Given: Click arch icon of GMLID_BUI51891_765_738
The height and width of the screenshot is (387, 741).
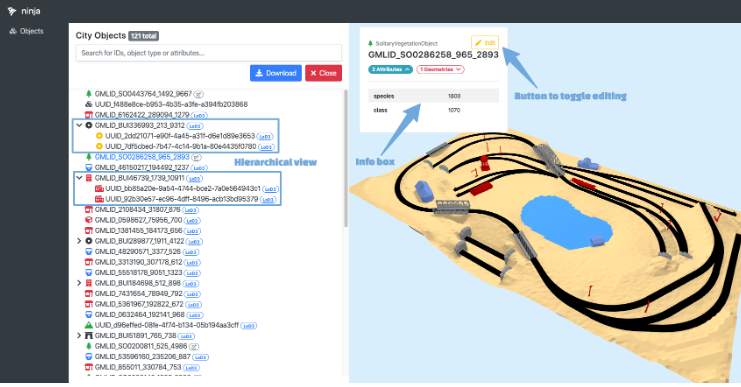Looking at the screenshot, I should pos(88,335).
